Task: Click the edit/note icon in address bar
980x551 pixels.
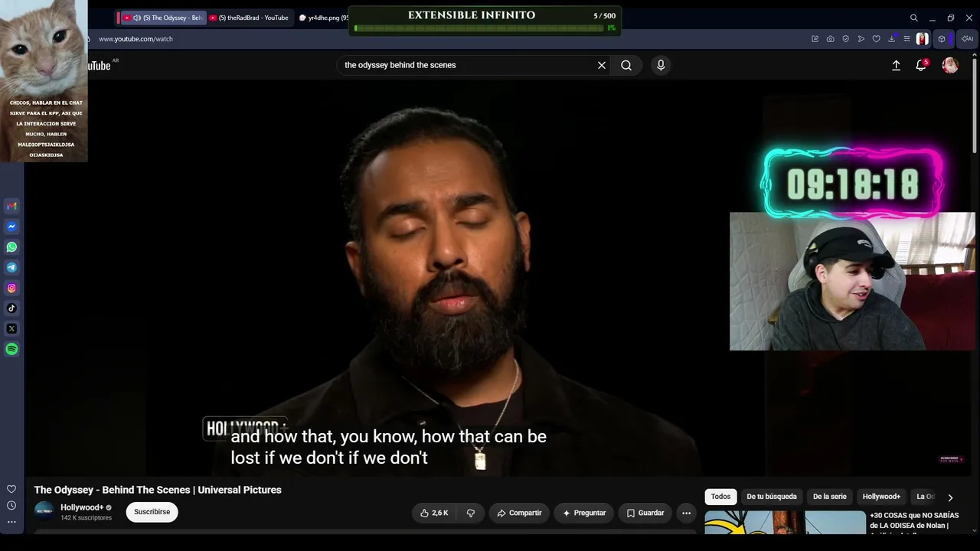Action: click(815, 39)
